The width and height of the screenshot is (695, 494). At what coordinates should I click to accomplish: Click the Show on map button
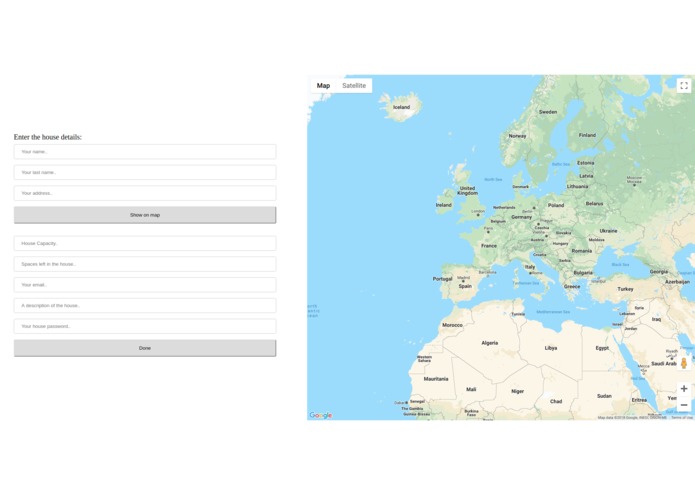pyautogui.click(x=145, y=215)
